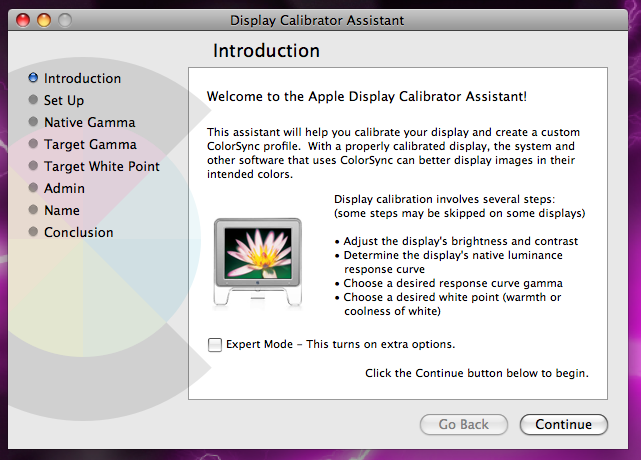Image resolution: width=641 pixels, height=460 pixels.
Task: Click the gray bullet beside Name
Action: tap(33, 210)
